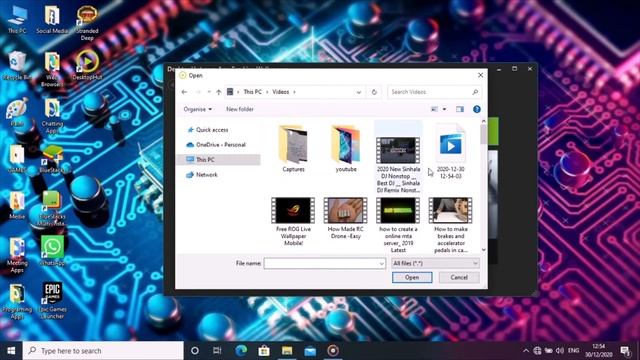Open File Explorer from taskbar
This screenshot has height=360, width=640.
click(287, 351)
